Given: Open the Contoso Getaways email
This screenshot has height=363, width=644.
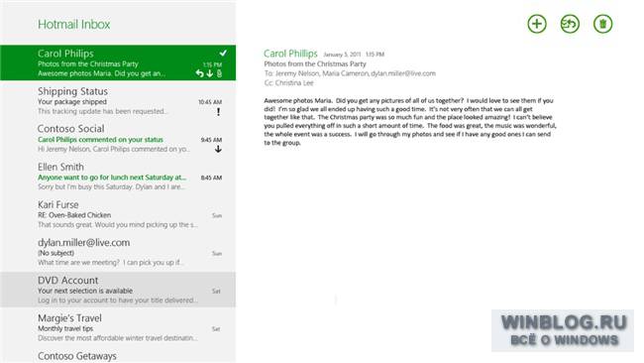Looking at the screenshot, I should (118, 356).
